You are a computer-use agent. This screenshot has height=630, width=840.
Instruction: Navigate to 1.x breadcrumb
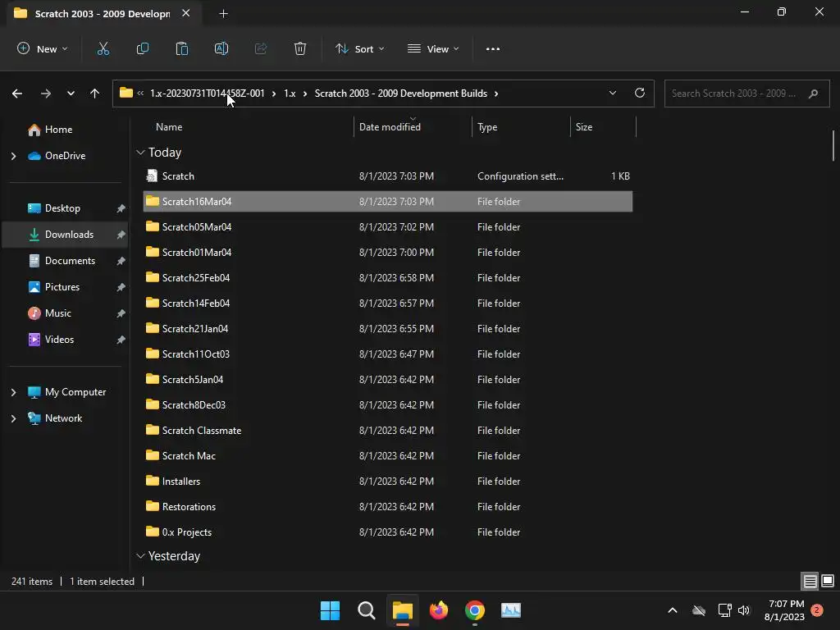(x=290, y=94)
